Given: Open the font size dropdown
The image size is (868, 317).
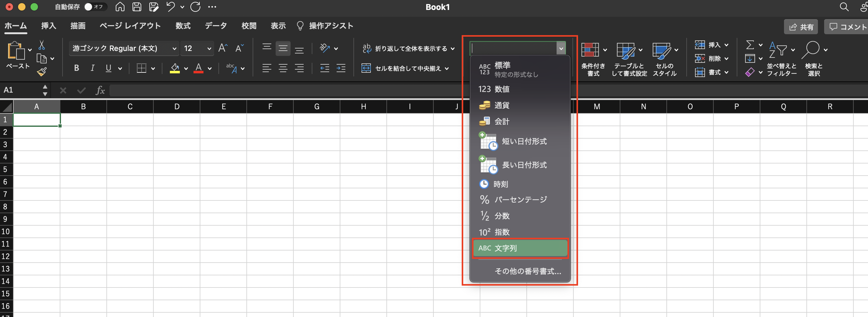Looking at the screenshot, I should coord(209,48).
